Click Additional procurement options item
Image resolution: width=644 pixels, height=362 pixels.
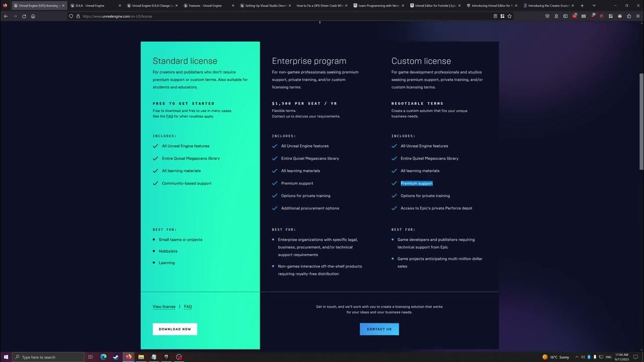pos(310,208)
